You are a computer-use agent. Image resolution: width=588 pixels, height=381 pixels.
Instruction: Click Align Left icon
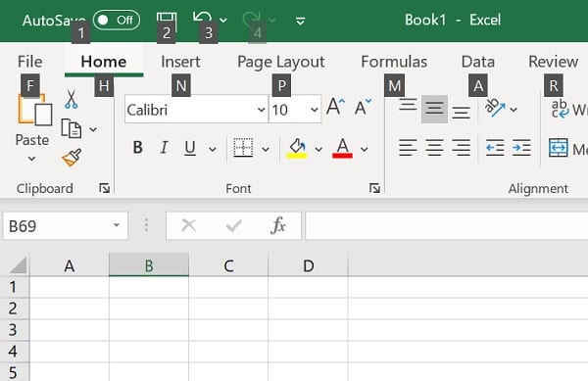coord(408,148)
